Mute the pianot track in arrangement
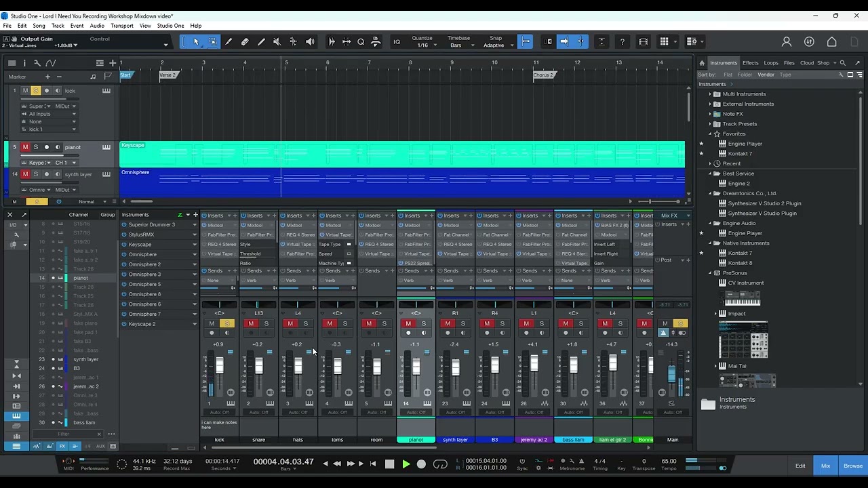The height and width of the screenshot is (488, 868). 25,147
